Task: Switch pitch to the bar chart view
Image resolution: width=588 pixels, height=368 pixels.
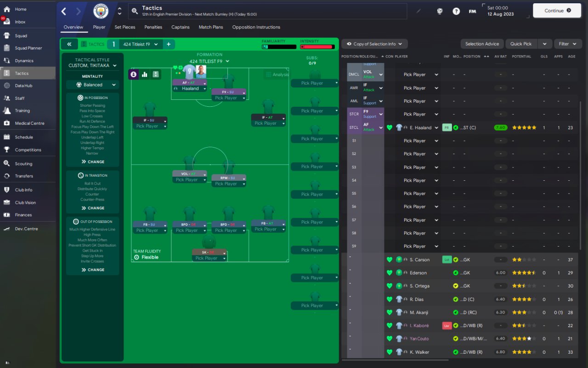Action: 145,74
